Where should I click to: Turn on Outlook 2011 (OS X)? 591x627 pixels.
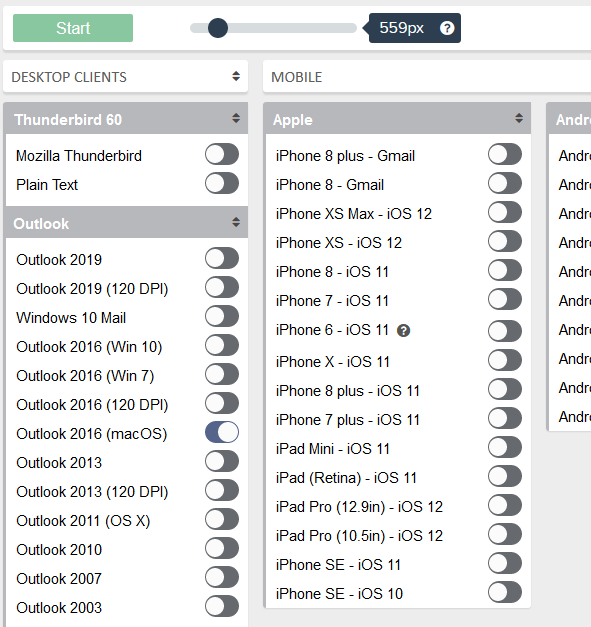pyautogui.click(x=222, y=519)
